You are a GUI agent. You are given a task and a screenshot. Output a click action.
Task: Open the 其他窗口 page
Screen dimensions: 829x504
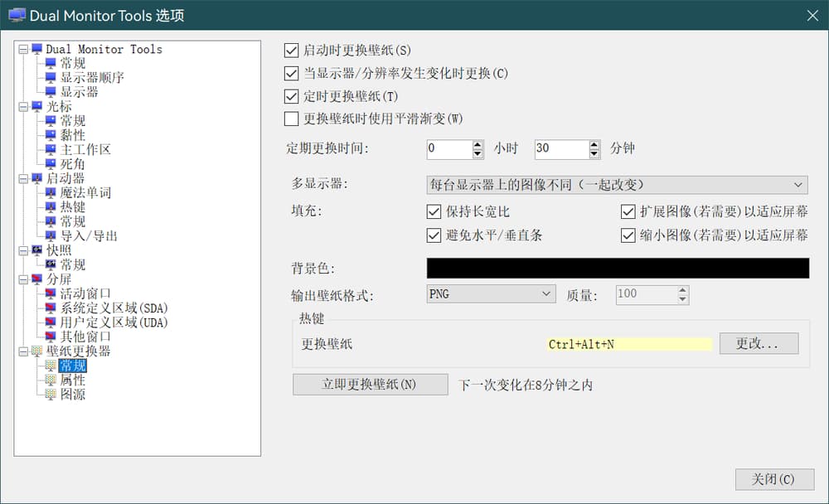click(x=85, y=337)
